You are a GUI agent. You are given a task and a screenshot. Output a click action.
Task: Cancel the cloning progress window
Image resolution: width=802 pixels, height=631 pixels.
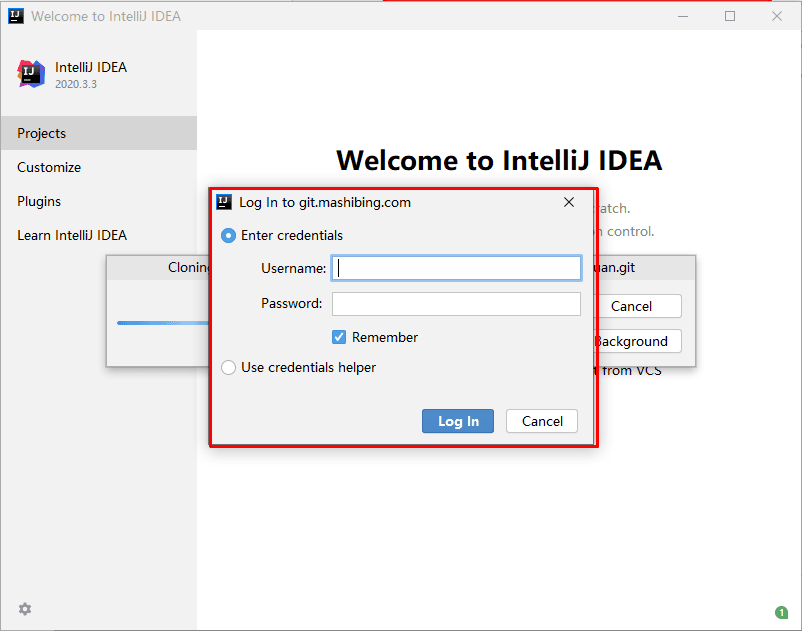point(637,306)
